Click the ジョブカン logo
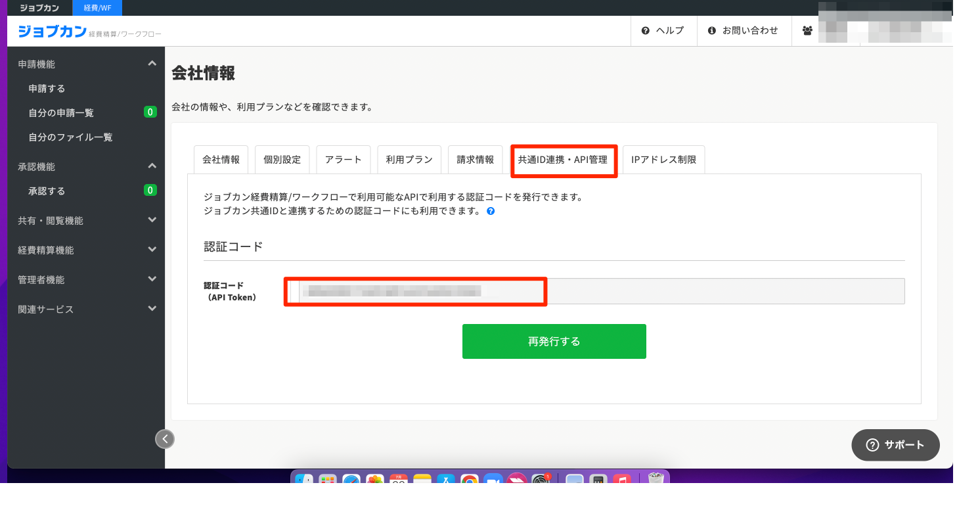980x510 pixels. (53, 31)
